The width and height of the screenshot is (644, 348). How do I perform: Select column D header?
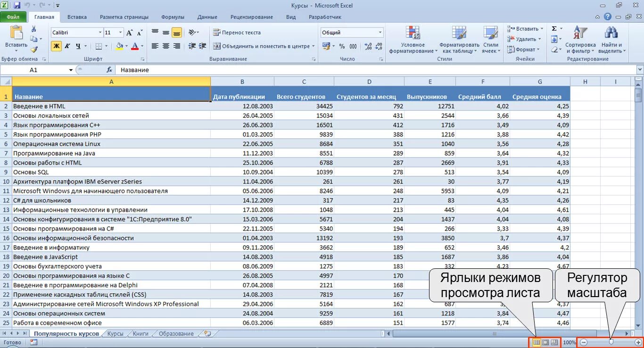pos(369,82)
